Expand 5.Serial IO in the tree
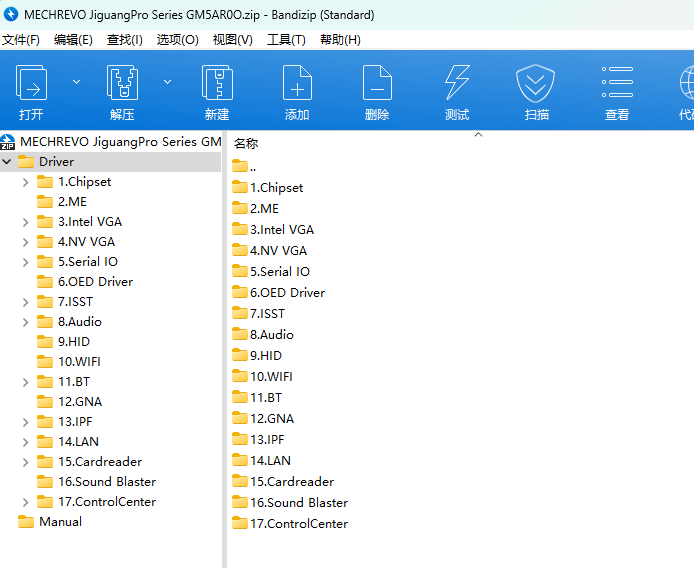 click(x=26, y=262)
